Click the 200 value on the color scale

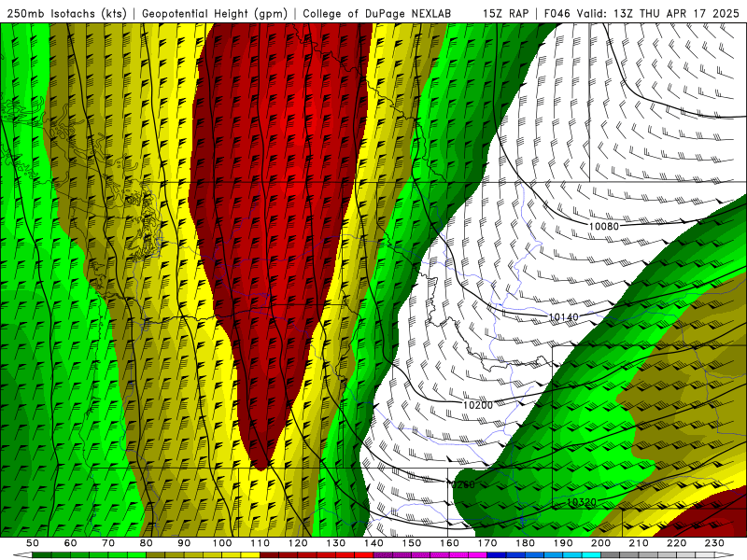pyautogui.click(x=601, y=543)
